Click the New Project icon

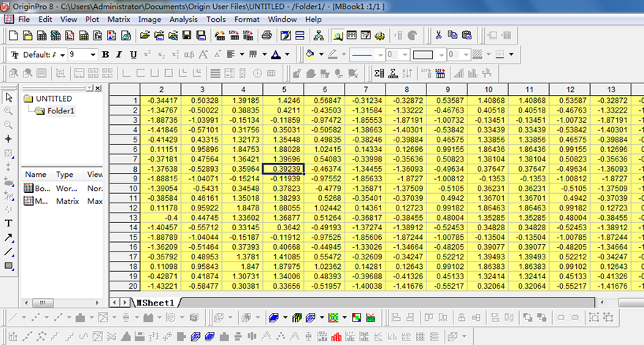point(13,36)
